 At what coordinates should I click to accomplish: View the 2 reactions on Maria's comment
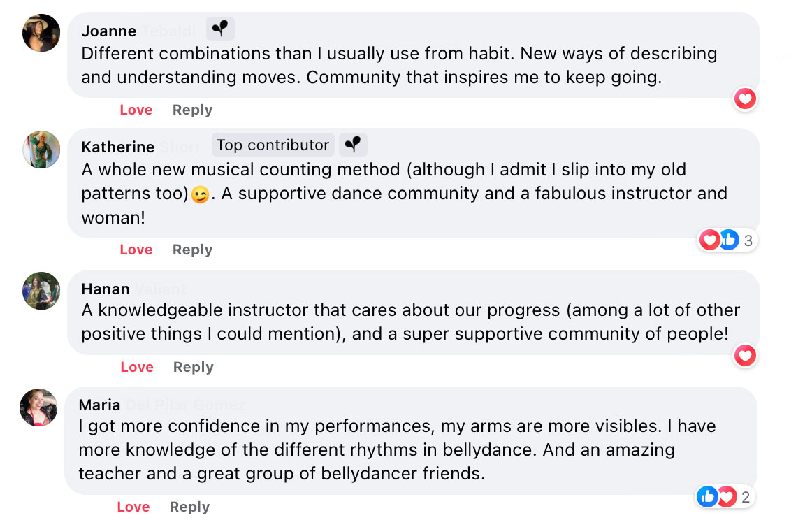click(x=725, y=497)
